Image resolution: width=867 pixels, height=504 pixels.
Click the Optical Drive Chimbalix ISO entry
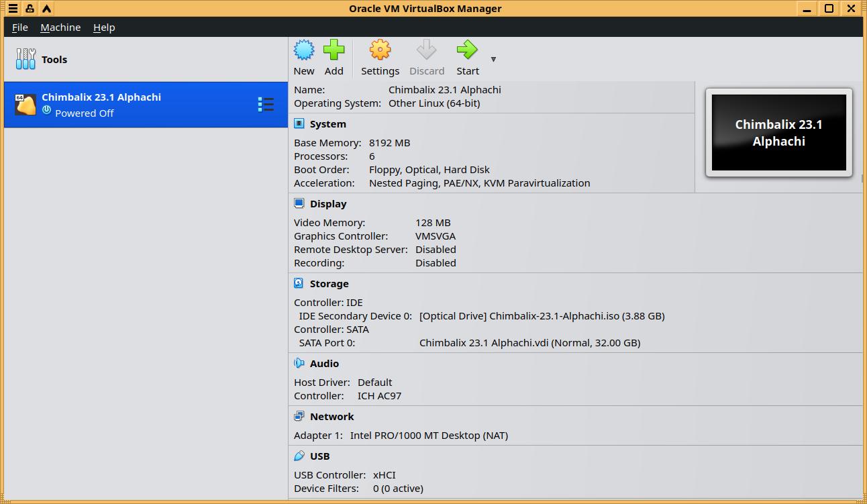pyautogui.click(x=542, y=316)
